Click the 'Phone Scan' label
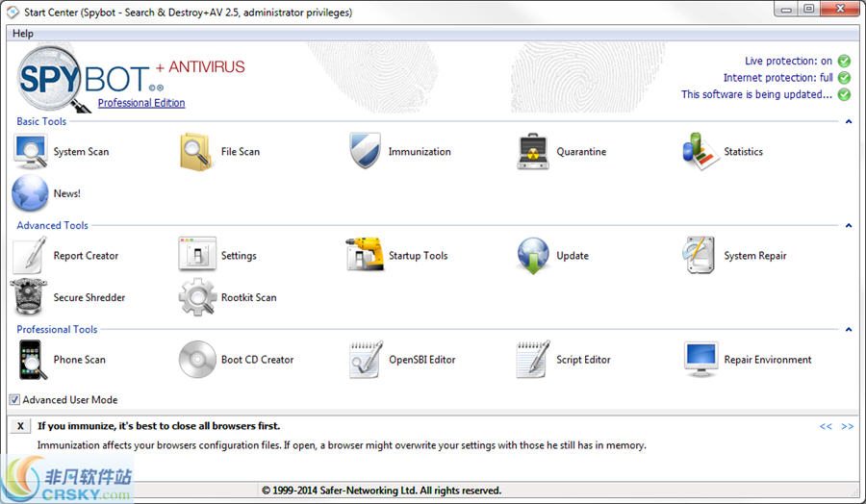Viewport: 866px width, 504px height. coord(80,360)
